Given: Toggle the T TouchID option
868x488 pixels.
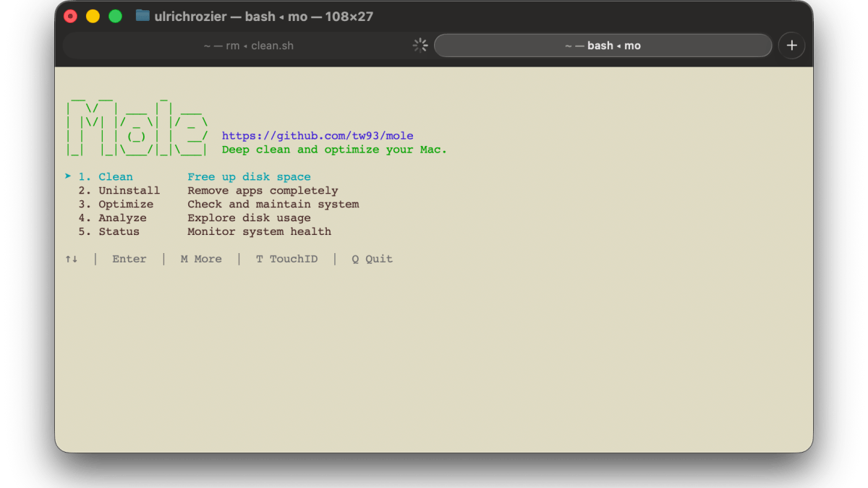Looking at the screenshot, I should tap(286, 259).
